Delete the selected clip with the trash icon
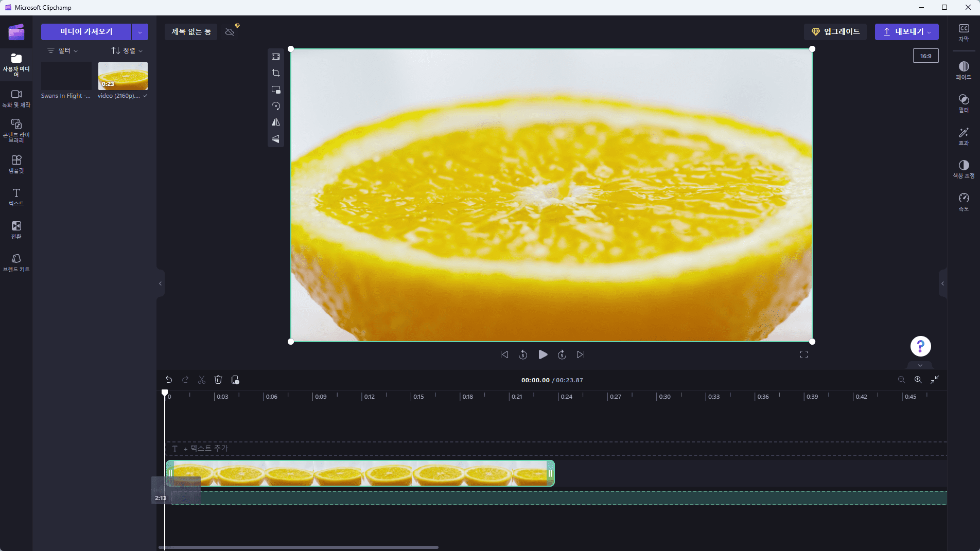The height and width of the screenshot is (551, 980). point(218,380)
